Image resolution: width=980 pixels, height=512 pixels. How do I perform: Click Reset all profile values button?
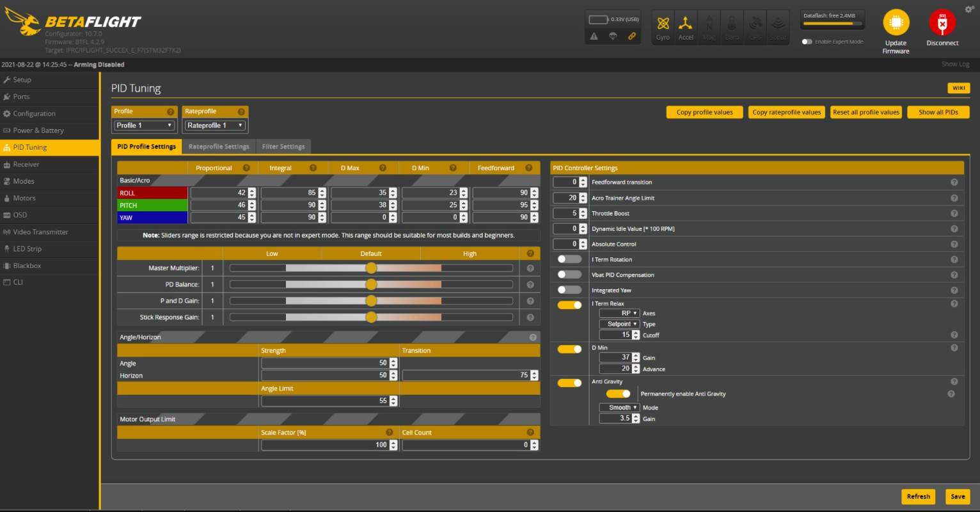[x=865, y=112]
